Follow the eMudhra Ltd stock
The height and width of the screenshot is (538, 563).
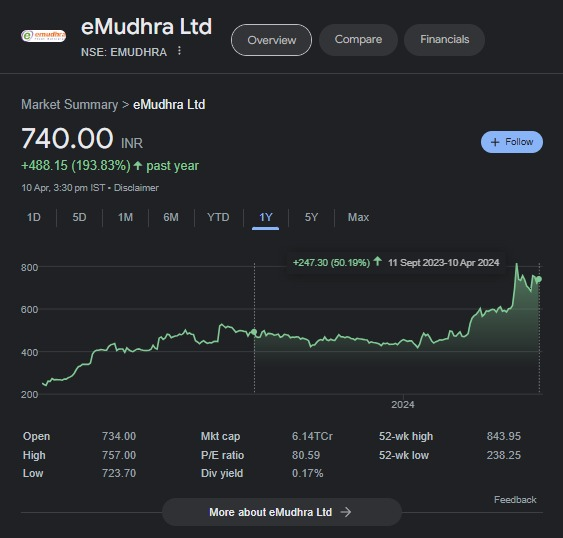[512, 142]
